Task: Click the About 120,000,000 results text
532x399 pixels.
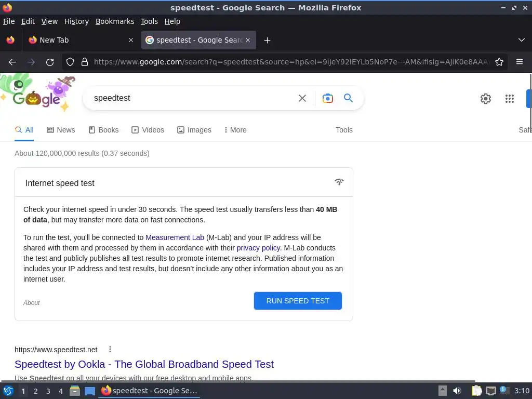Action: (82, 153)
